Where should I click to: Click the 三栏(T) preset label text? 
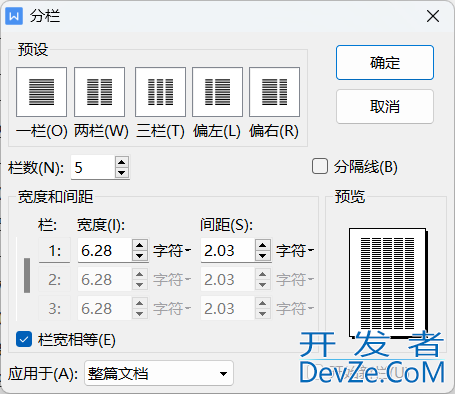(x=160, y=131)
